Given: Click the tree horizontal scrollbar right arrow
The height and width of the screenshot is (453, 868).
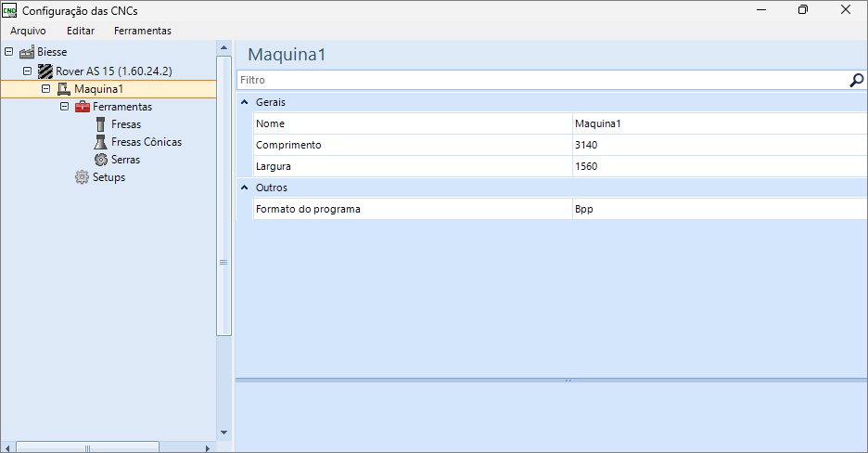Looking at the screenshot, I should 208,448.
